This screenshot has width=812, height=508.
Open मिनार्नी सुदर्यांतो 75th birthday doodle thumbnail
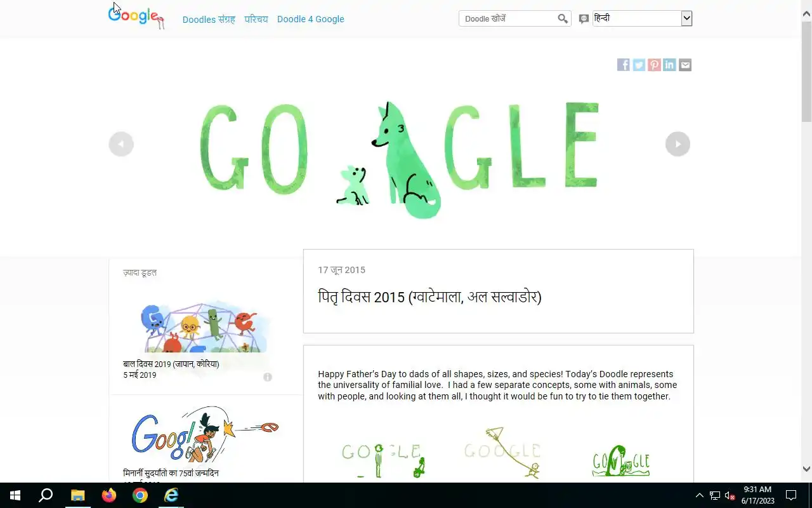click(x=204, y=434)
